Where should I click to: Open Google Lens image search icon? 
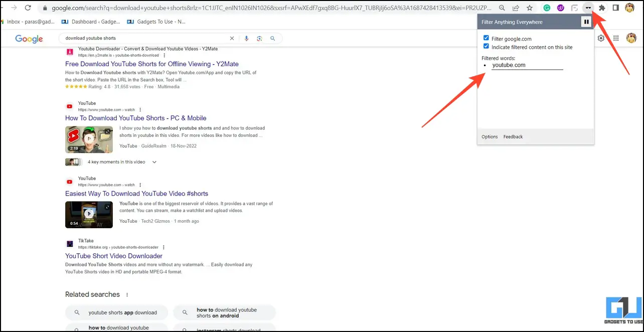pyautogui.click(x=259, y=38)
